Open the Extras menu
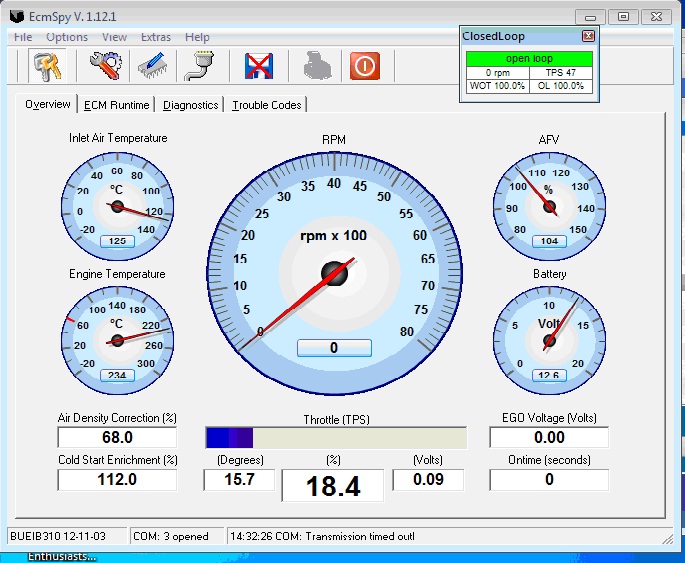Image resolution: width=685 pixels, height=563 pixels. [x=156, y=37]
